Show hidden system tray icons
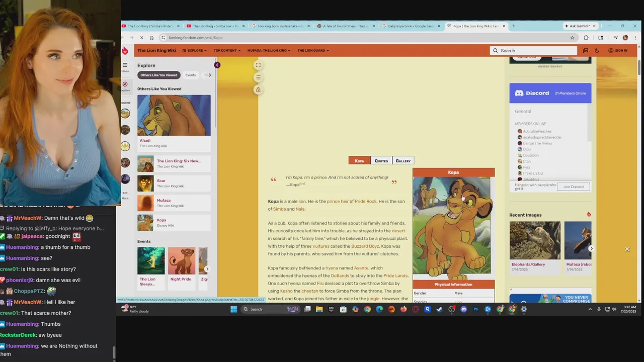Screen dimensions: 644x362 pos(590,309)
